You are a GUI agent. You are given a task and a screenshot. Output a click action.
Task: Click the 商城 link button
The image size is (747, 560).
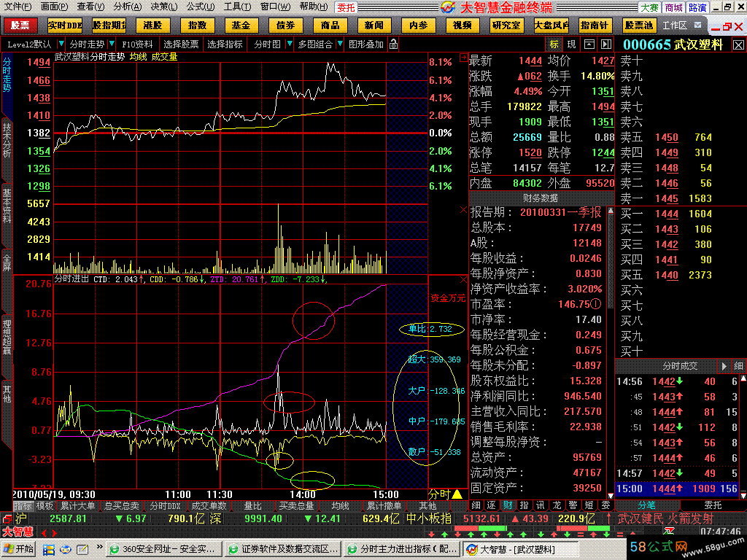point(673,7)
